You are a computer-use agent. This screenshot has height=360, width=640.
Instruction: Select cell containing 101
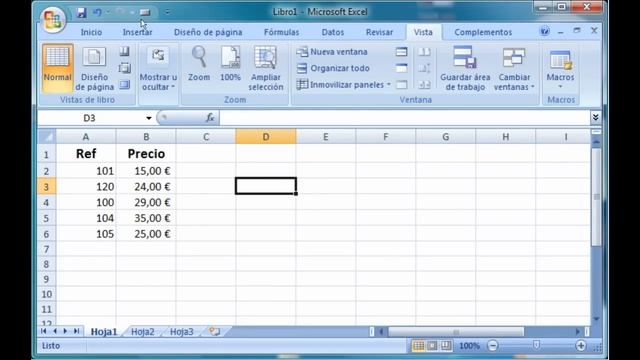[86, 171]
